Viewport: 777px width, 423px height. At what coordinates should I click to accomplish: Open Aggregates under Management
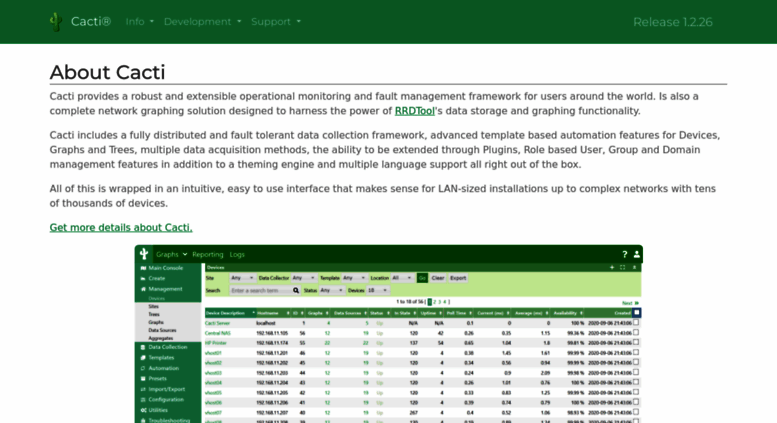pyautogui.click(x=161, y=338)
